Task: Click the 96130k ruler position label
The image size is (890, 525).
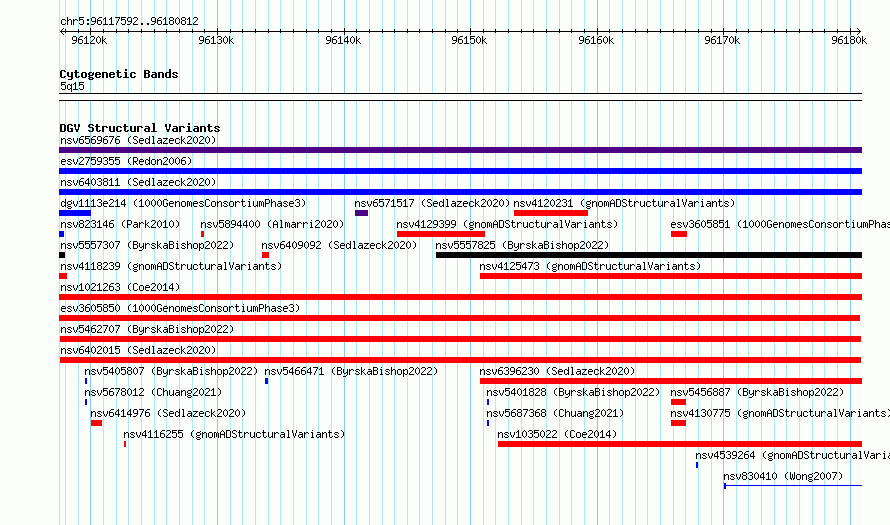Action: pyautogui.click(x=216, y=40)
